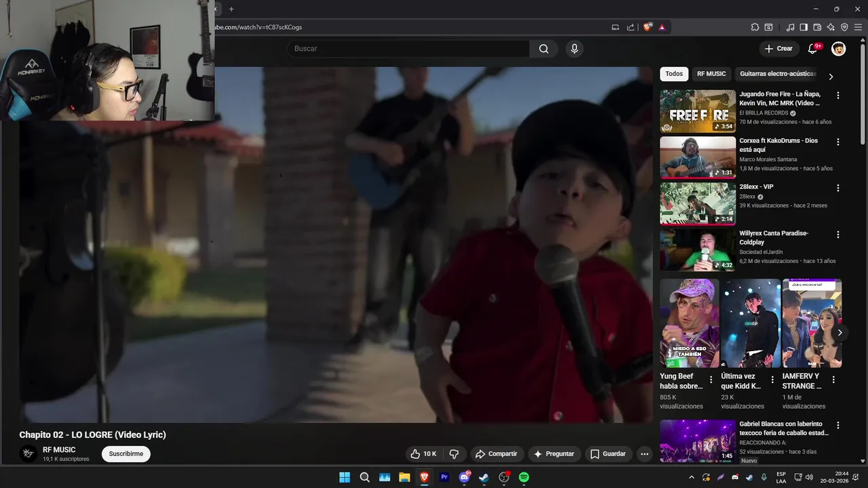Click the browser address bar URL
This screenshot has height=488, width=868.
pos(258,27)
